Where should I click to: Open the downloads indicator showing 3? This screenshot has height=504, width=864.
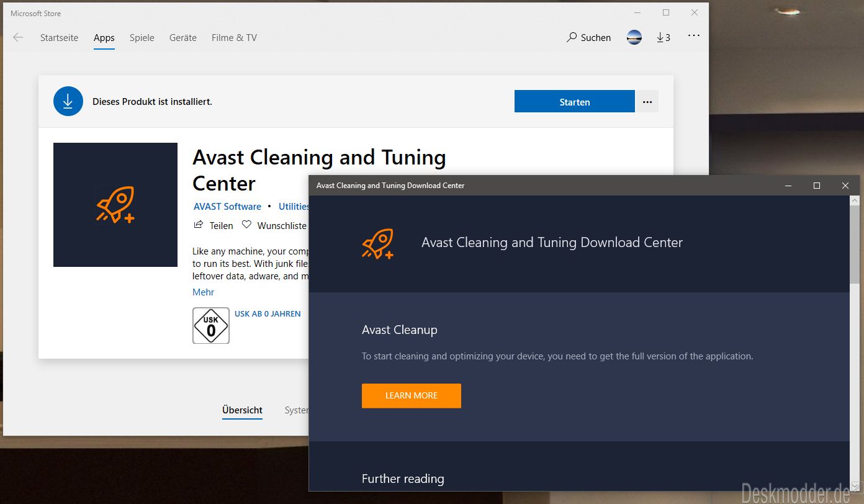(x=664, y=38)
